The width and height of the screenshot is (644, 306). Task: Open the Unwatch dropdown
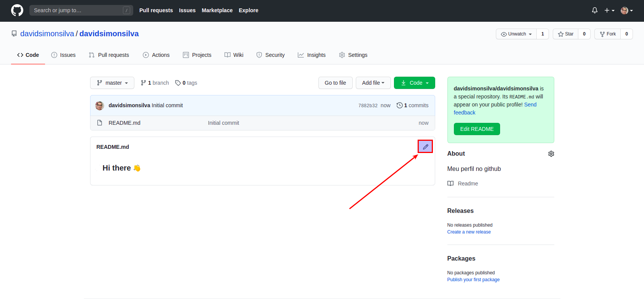(516, 34)
